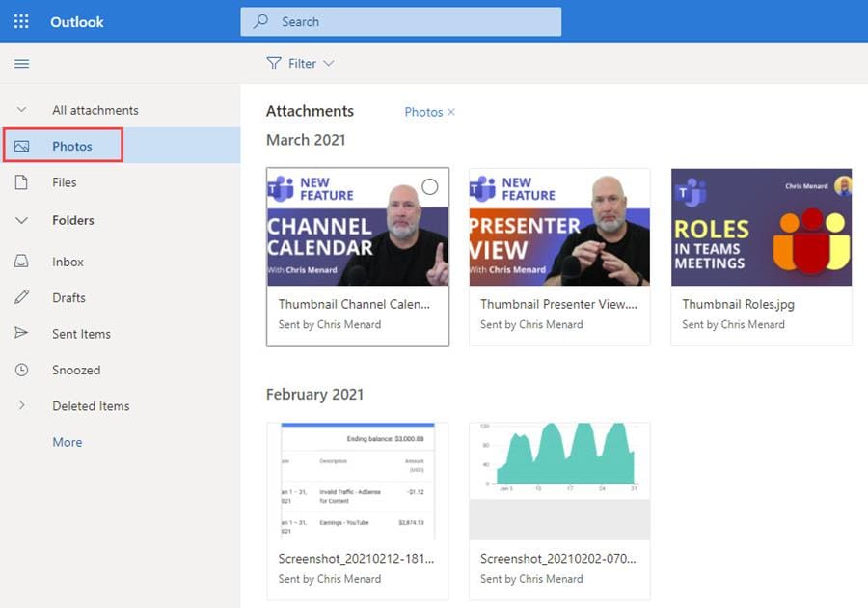This screenshot has width=868, height=608.
Task: Open the Filter dropdown chevron
Action: (326, 63)
